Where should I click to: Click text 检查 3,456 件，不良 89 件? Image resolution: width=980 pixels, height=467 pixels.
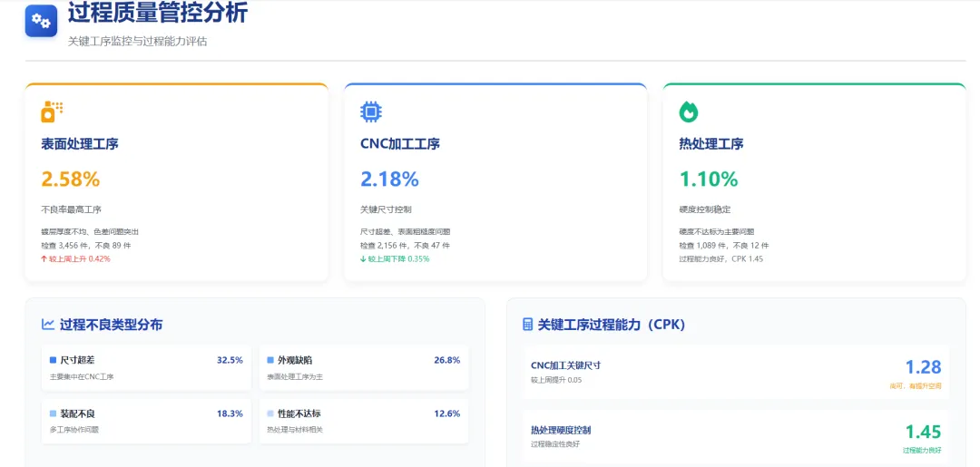(x=86, y=246)
